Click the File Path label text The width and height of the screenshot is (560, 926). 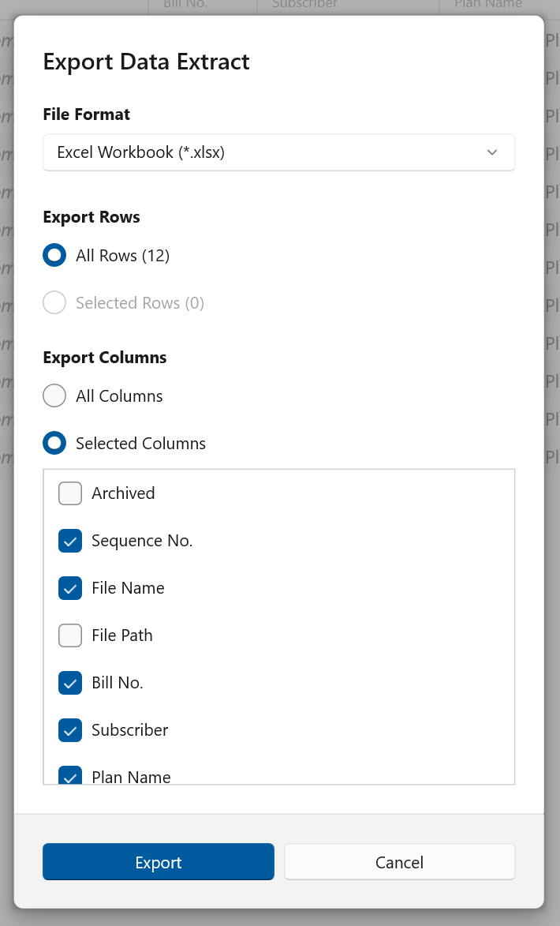(122, 635)
